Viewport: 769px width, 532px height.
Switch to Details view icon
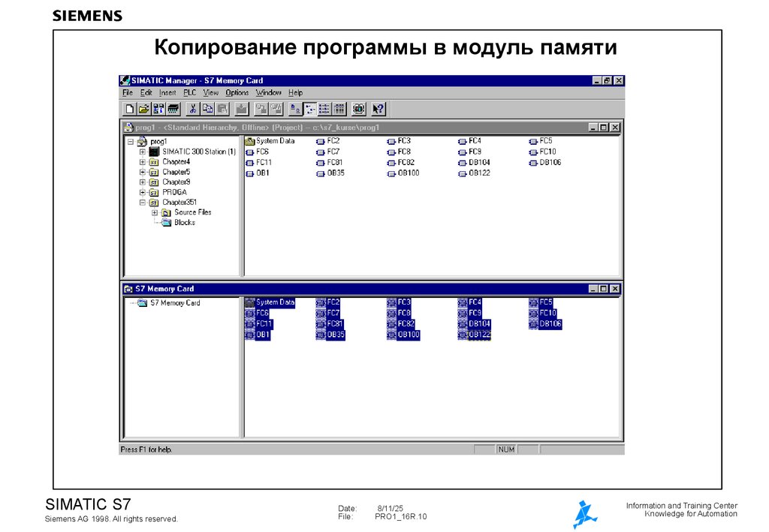(339, 109)
